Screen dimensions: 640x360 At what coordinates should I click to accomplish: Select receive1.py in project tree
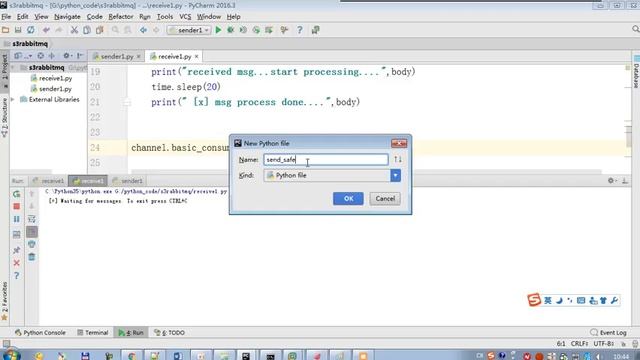(x=51, y=78)
